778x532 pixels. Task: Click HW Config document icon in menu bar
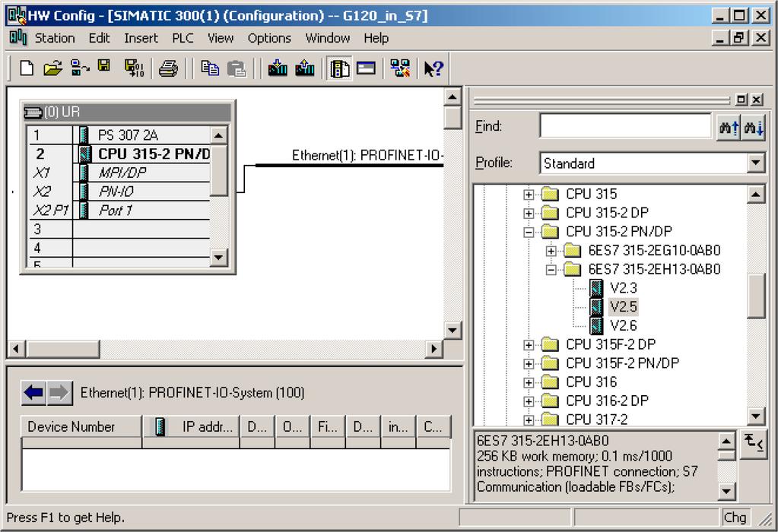coord(17,38)
